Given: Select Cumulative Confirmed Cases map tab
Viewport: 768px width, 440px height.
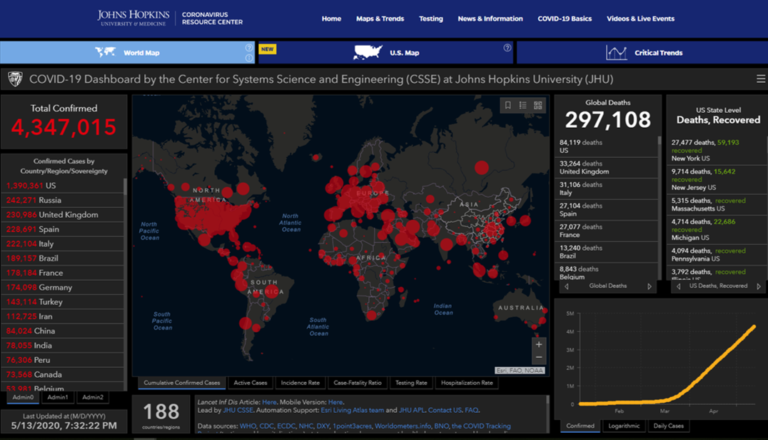Looking at the screenshot, I should [x=182, y=383].
